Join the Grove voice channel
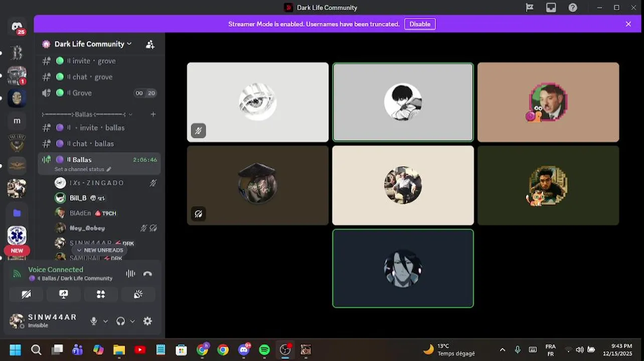 pos(99,93)
